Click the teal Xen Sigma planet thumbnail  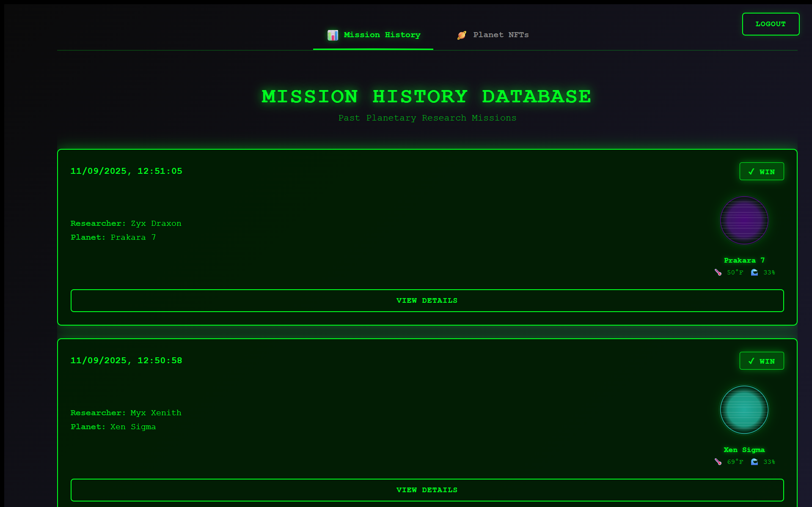tap(744, 410)
